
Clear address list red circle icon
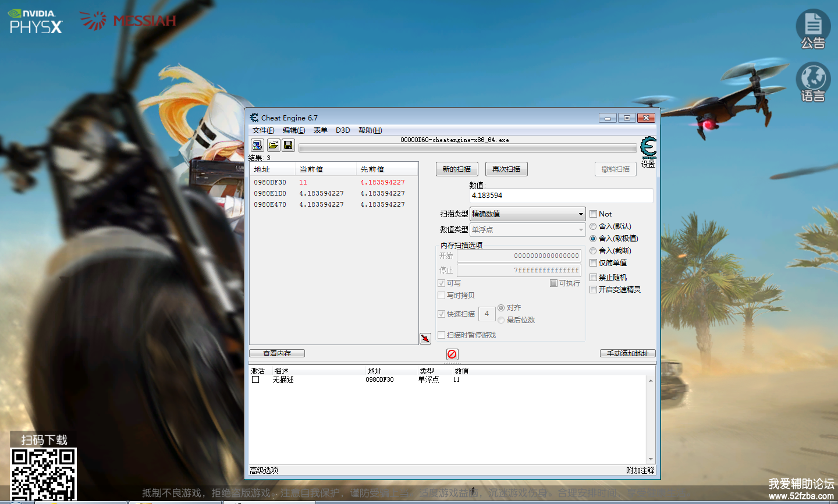452,354
